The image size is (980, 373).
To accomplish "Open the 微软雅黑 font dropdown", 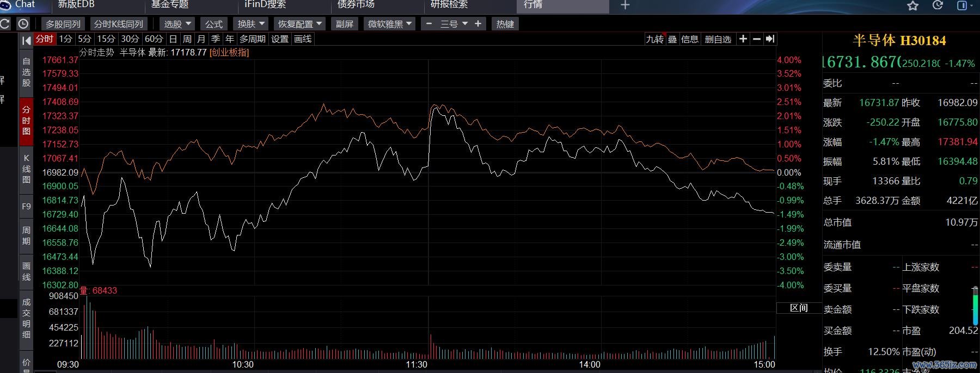I will (389, 24).
